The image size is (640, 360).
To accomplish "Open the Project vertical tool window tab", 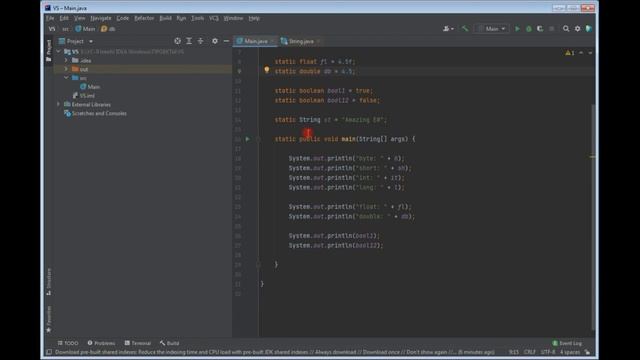I will 49,50.
